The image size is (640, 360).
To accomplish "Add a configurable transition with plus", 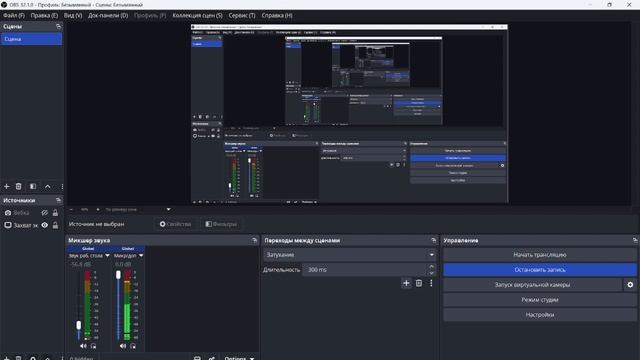I will (x=406, y=283).
